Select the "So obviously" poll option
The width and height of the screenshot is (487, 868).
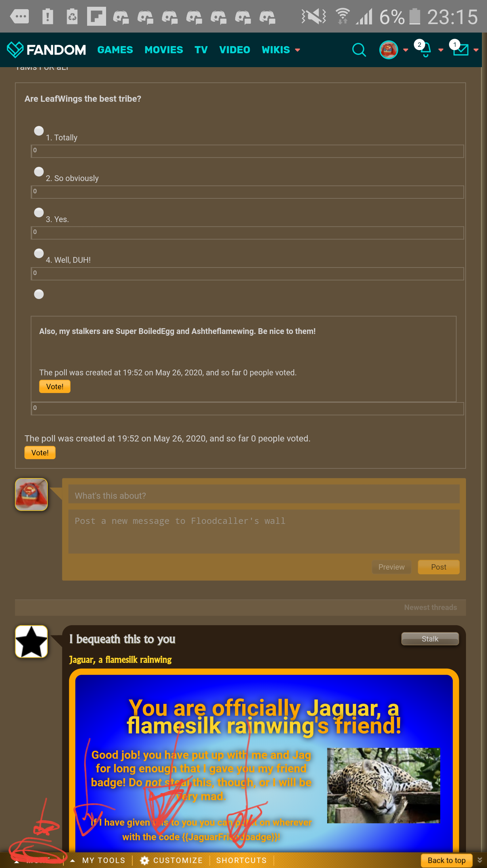click(x=39, y=172)
